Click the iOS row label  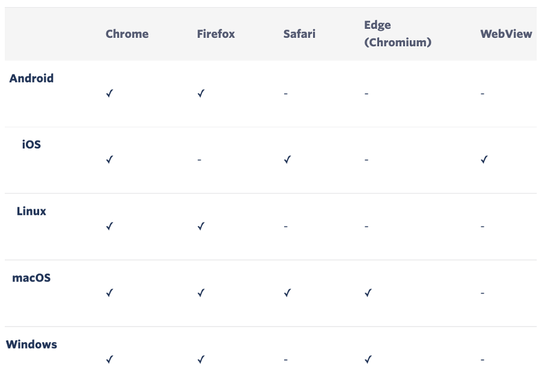(31, 144)
